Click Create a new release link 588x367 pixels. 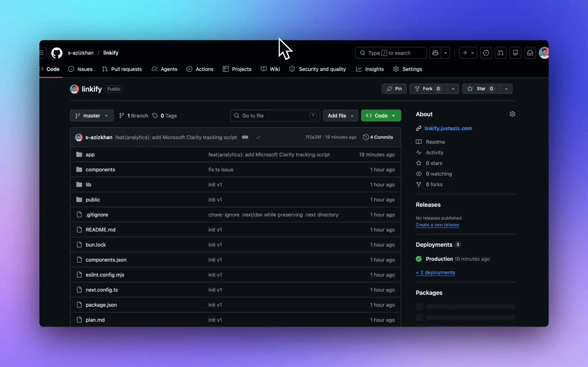coord(437,225)
